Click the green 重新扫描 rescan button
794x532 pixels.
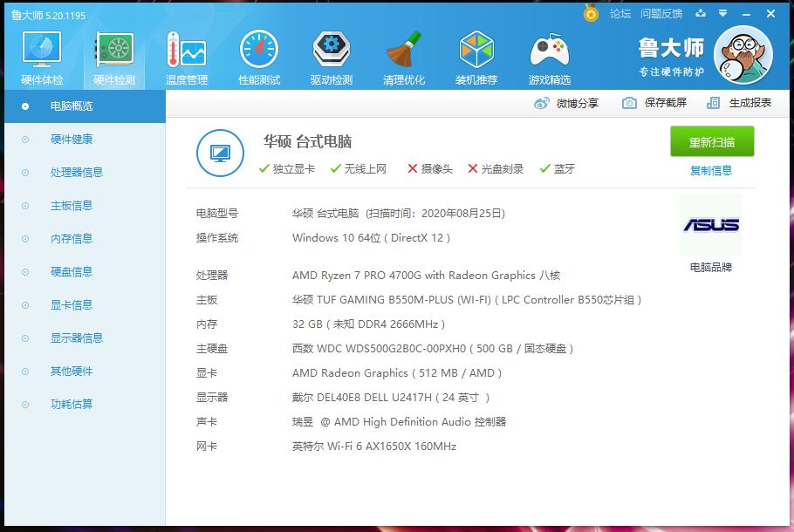[711, 140]
